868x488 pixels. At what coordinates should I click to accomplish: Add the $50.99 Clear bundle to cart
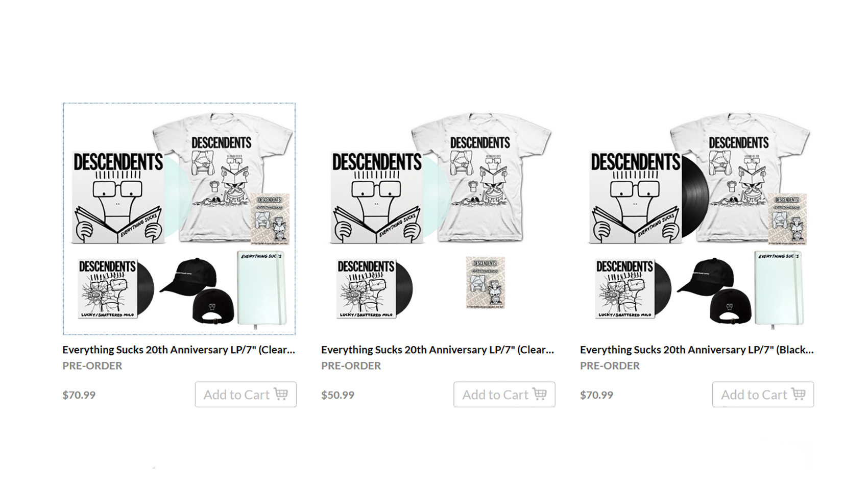[x=504, y=395]
